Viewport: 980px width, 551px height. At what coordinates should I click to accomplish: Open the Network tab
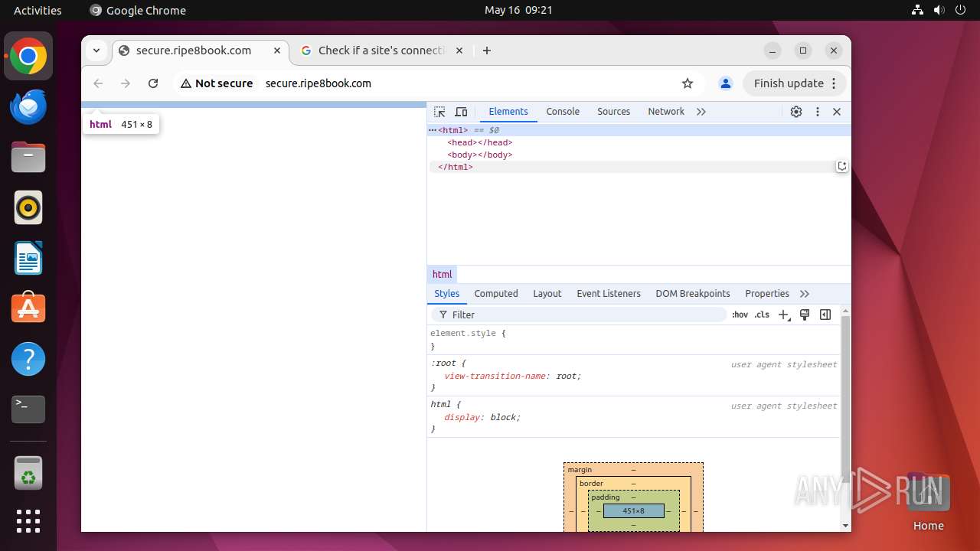point(666,112)
